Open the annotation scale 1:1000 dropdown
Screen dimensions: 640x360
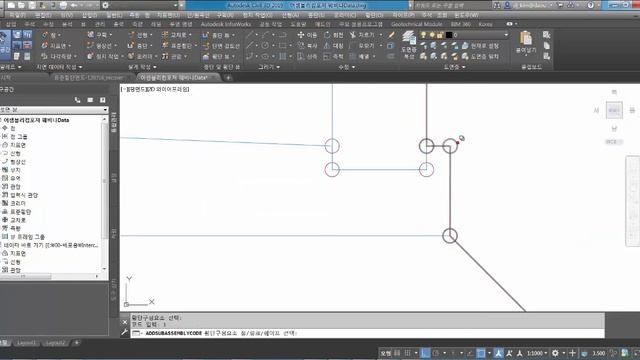point(537,353)
